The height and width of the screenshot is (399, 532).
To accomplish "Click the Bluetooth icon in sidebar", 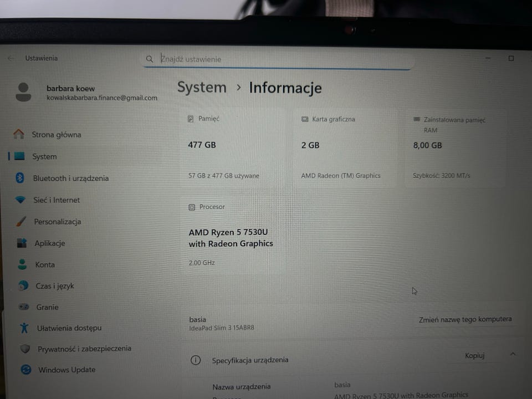I will pos(20,178).
